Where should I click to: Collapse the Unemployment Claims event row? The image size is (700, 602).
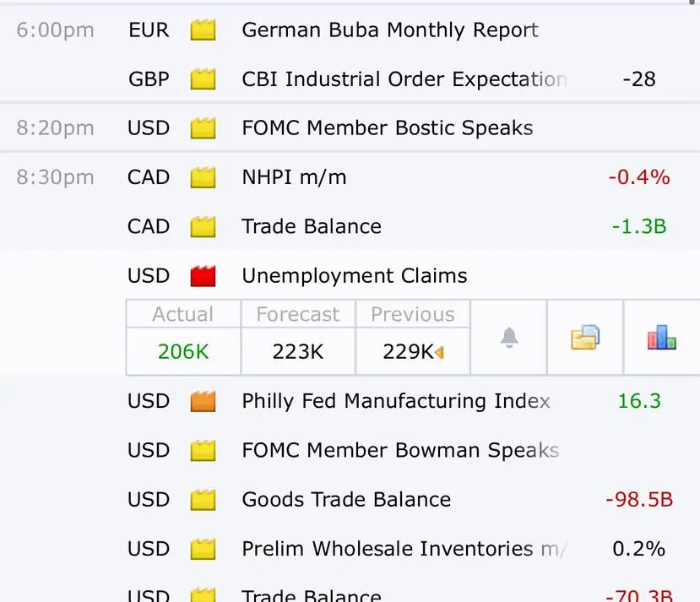354,276
